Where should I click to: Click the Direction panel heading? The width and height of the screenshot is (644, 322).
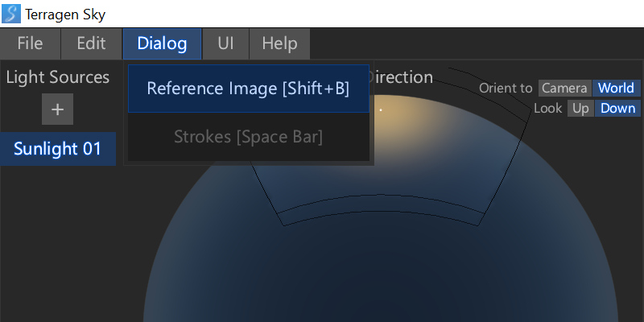[401, 77]
